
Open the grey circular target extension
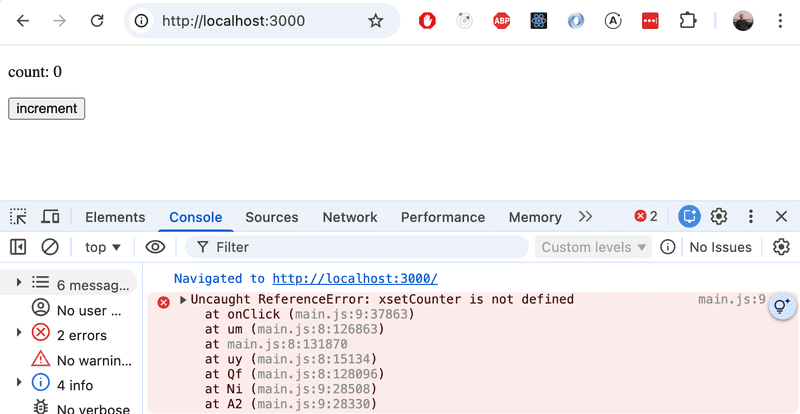point(464,21)
